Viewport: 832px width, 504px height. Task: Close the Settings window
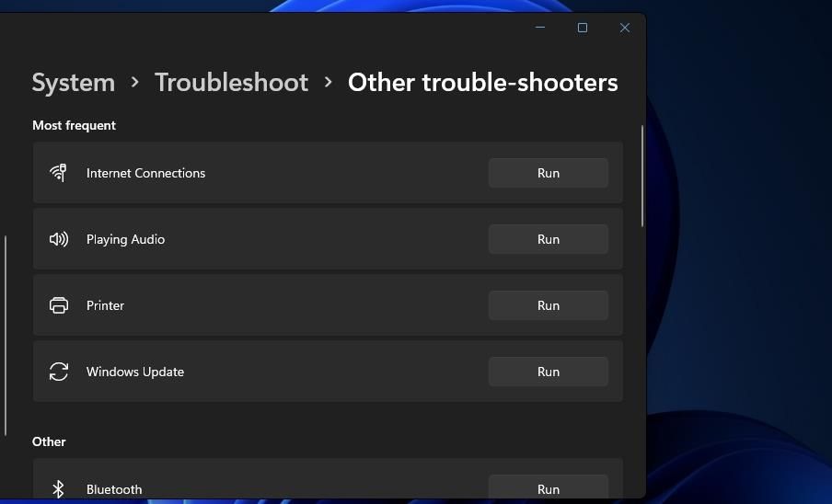[x=625, y=28]
